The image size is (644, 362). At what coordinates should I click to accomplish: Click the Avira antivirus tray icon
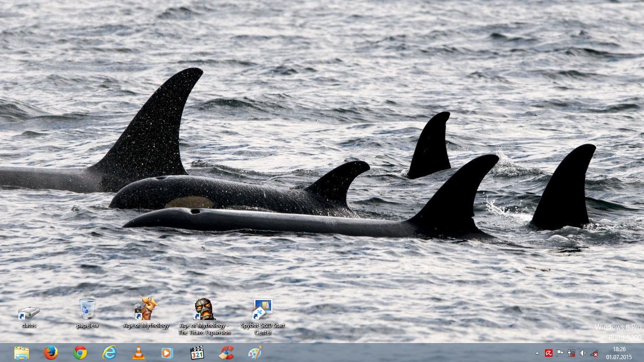[x=549, y=353]
